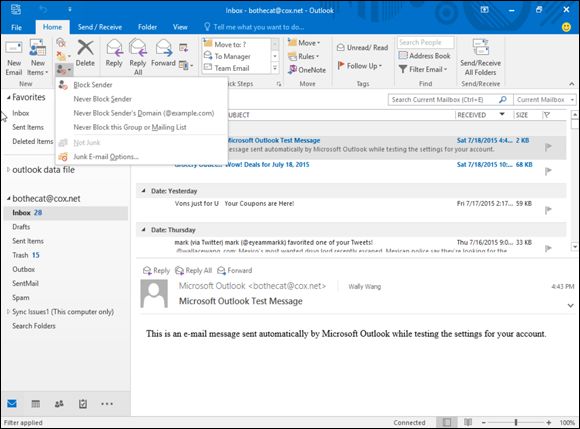Collapse the Date: Yesterday group
This screenshot has width=580, height=429.
click(144, 191)
